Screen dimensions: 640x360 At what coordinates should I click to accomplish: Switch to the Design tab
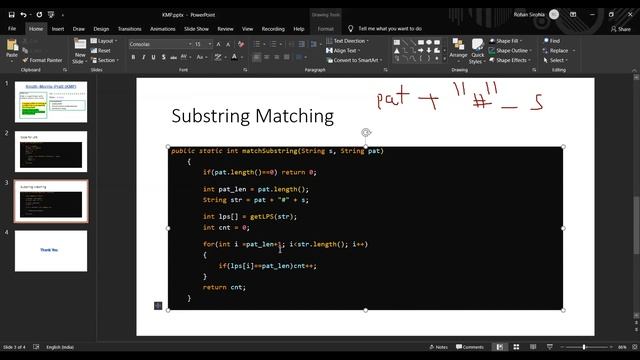101,29
